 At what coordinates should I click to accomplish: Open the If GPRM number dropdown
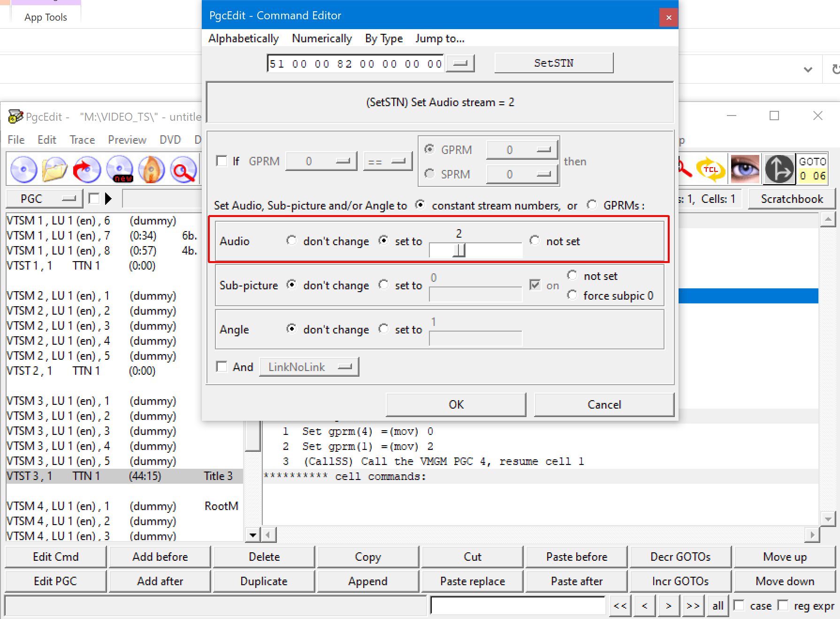(x=321, y=161)
